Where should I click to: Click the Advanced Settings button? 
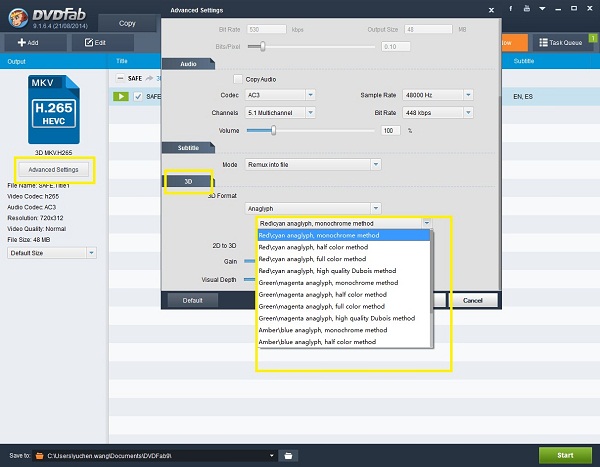pyautogui.click(x=54, y=170)
